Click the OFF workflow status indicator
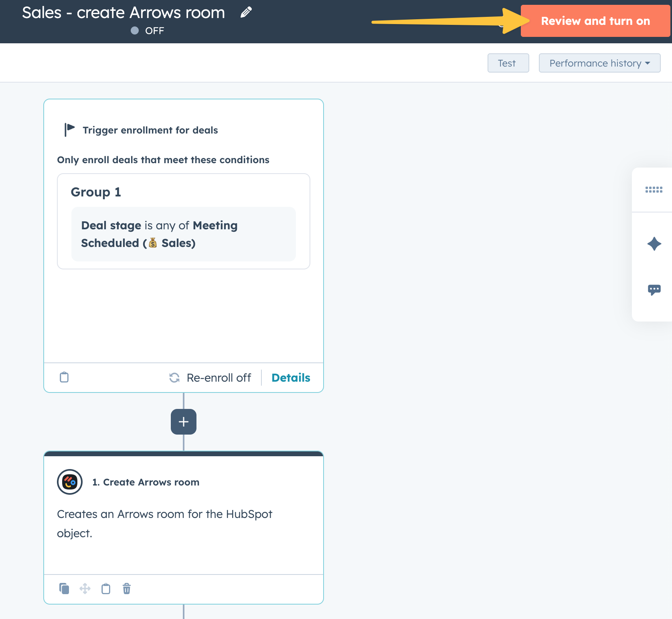This screenshot has height=619, width=672. (148, 31)
